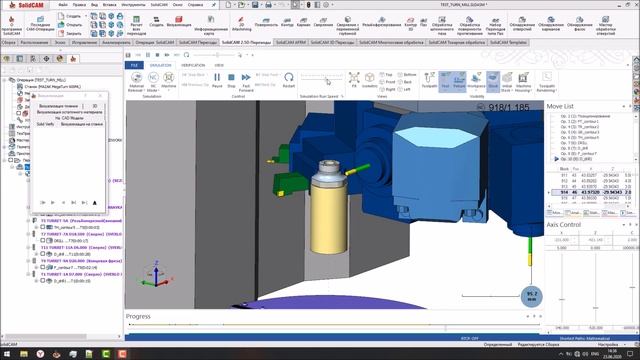Collapse the Операции TEST_TURN_MILL tree root
Image resolution: width=640 pixels, height=360 pixels.
click(x=4, y=80)
